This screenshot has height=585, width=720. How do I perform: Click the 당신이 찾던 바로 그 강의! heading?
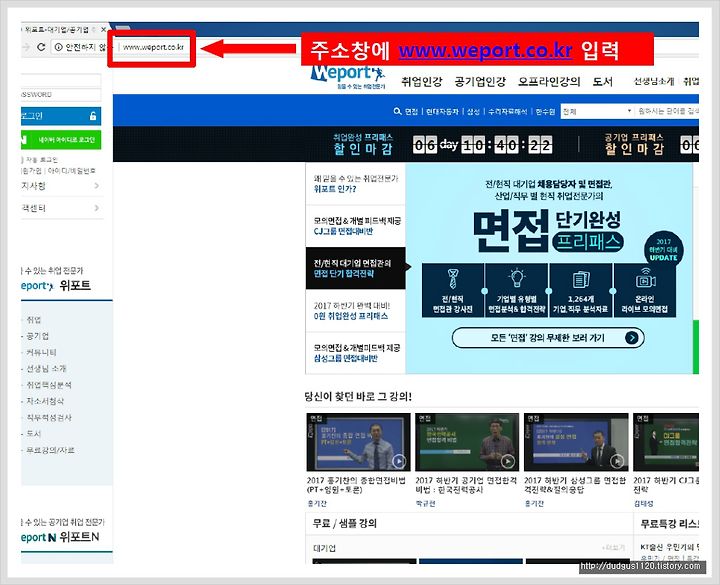[358, 396]
